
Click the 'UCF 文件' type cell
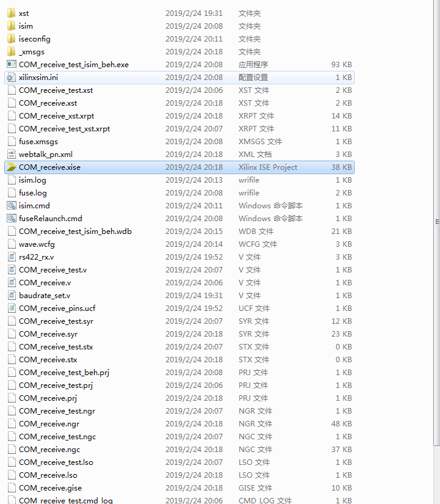254,309
